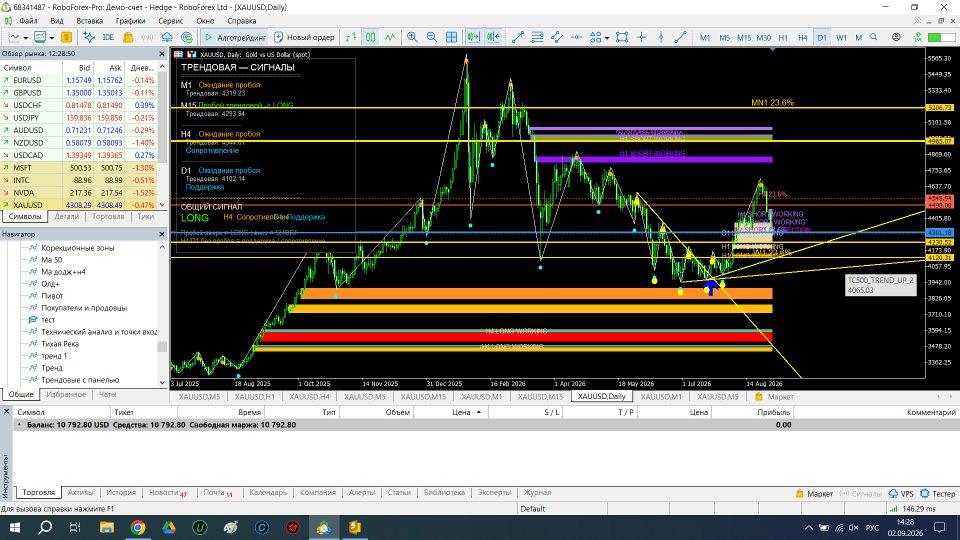Open the Графики menu
The height and width of the screenshot is (540, 960).
pyautogui.click(x=130, y=21)
